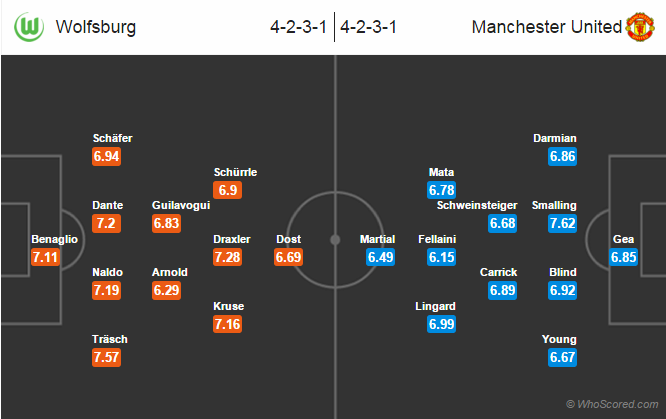Screen dimensions: 666x419
Task: Click Lingard's 6.99 rating box
Action: click(x=441, y=324)
